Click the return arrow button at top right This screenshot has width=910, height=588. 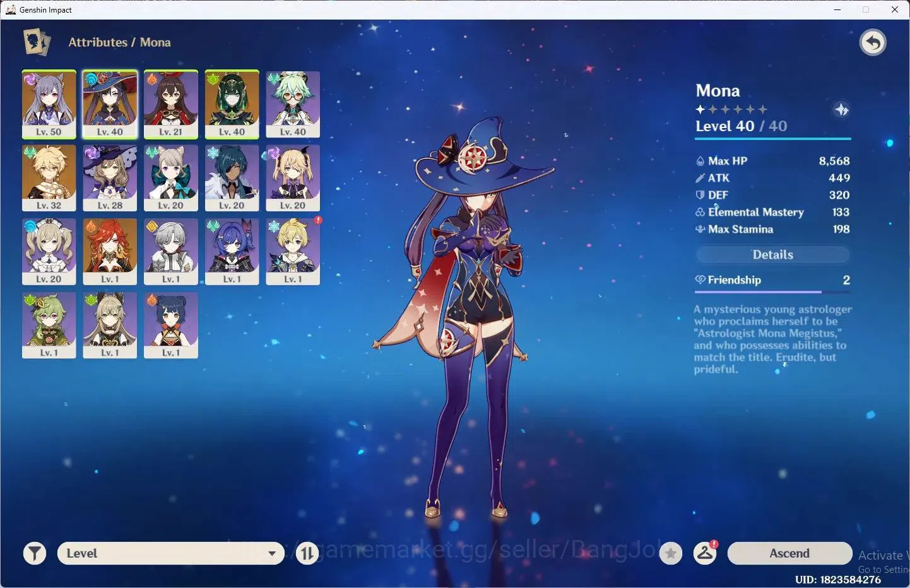pyautogui.click(x=873, y=43)
